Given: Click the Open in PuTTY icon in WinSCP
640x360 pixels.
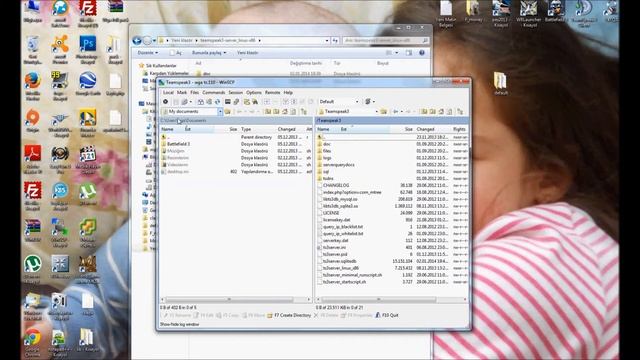Looking at the screenshot, I should [x=236, y=102].
